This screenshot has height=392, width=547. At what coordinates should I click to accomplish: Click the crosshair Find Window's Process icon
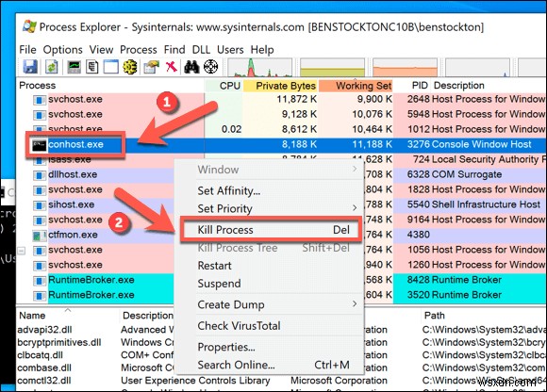pyautogui.click(x=210, y=66)
